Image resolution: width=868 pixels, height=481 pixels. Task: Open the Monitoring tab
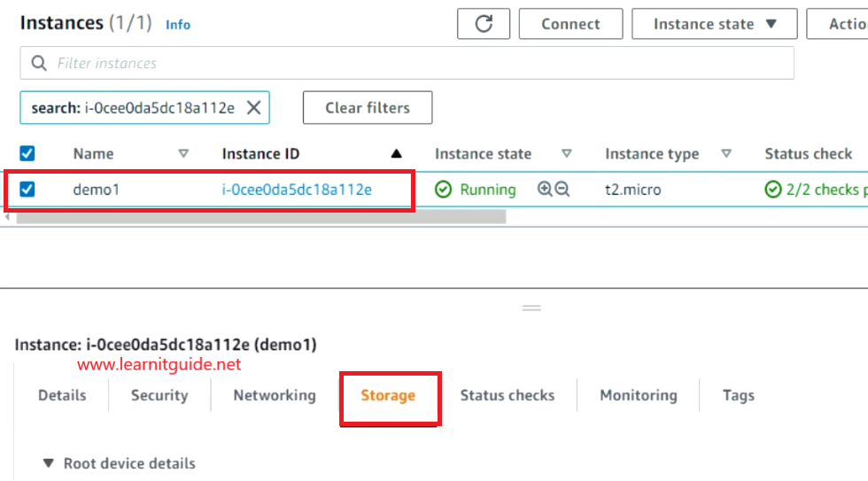tap(639, 395)
